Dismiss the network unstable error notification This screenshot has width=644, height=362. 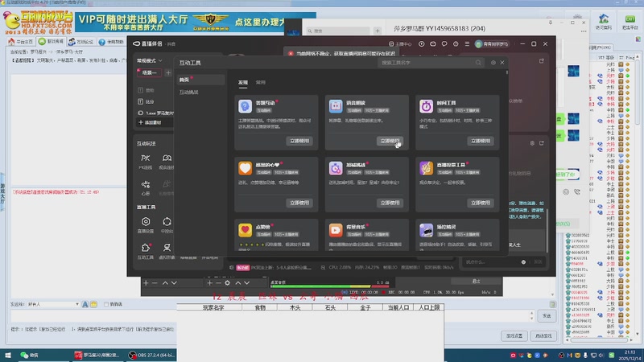click(x=291, y=54)
